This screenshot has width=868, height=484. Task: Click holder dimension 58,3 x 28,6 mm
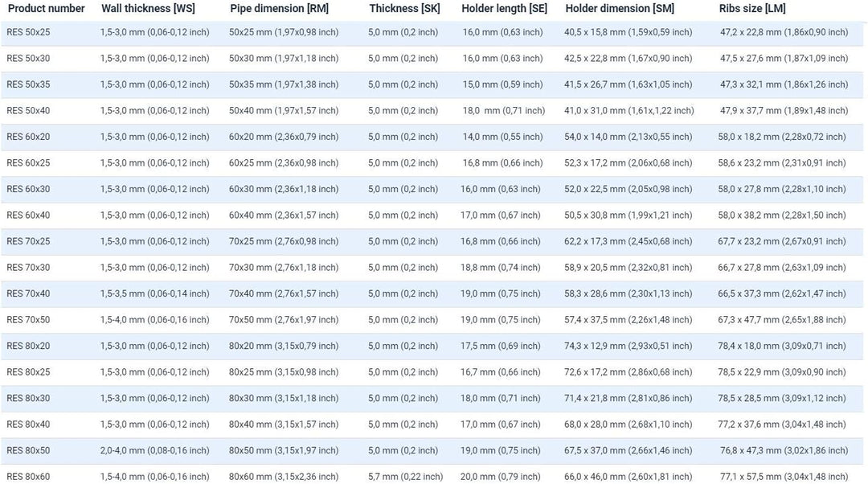coord(628,293)
